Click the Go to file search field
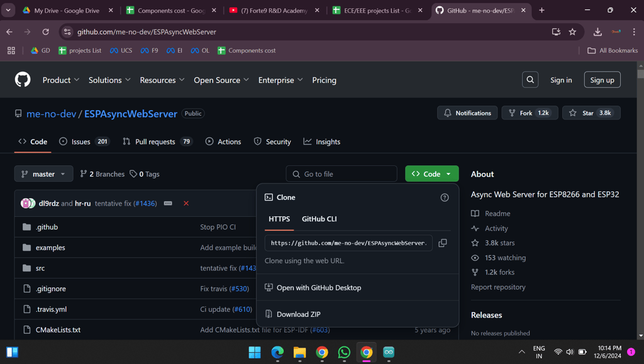 point(341,174)
